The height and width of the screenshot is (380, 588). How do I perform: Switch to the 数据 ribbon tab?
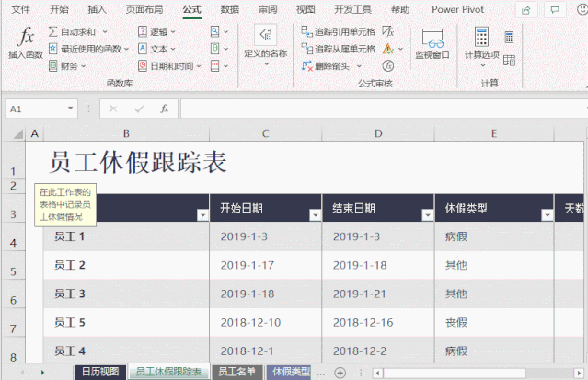[x=229, y=10]
